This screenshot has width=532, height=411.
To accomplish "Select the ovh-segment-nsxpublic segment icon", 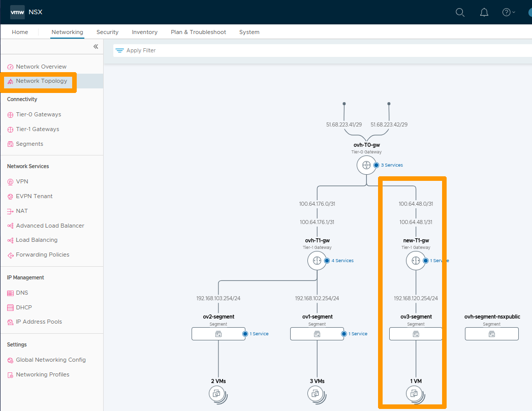I will click(x=491, y=333).
